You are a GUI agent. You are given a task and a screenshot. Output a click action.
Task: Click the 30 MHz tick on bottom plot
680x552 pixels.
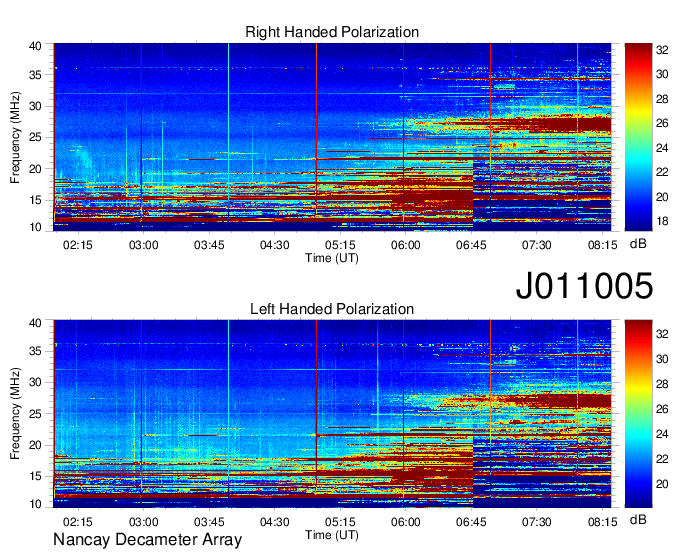35,382
